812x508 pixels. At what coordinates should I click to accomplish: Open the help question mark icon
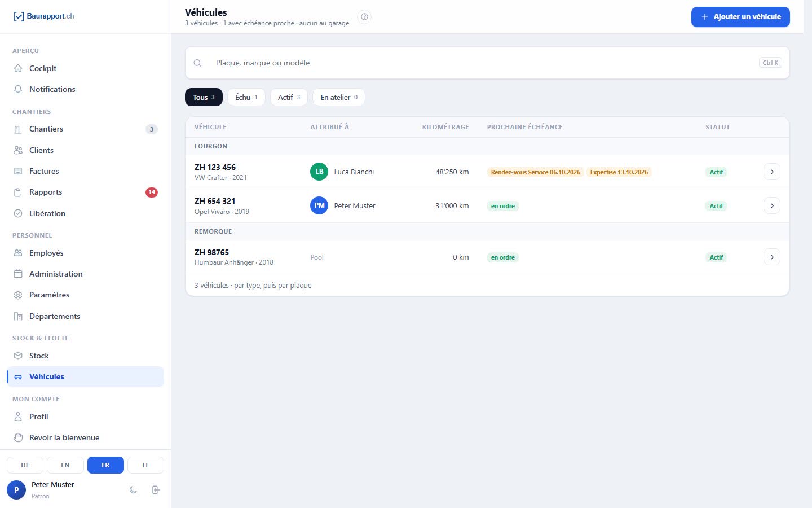pyautogui.click(x=365, y=17)
